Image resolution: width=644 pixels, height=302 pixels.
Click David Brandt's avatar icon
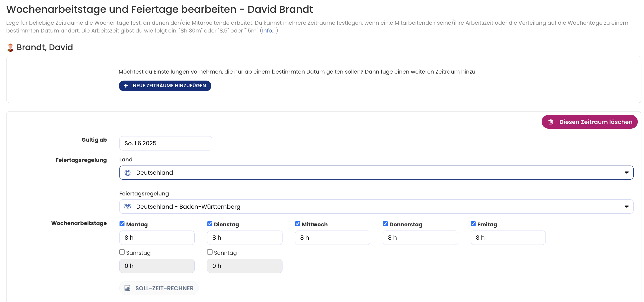pos(10,48)
